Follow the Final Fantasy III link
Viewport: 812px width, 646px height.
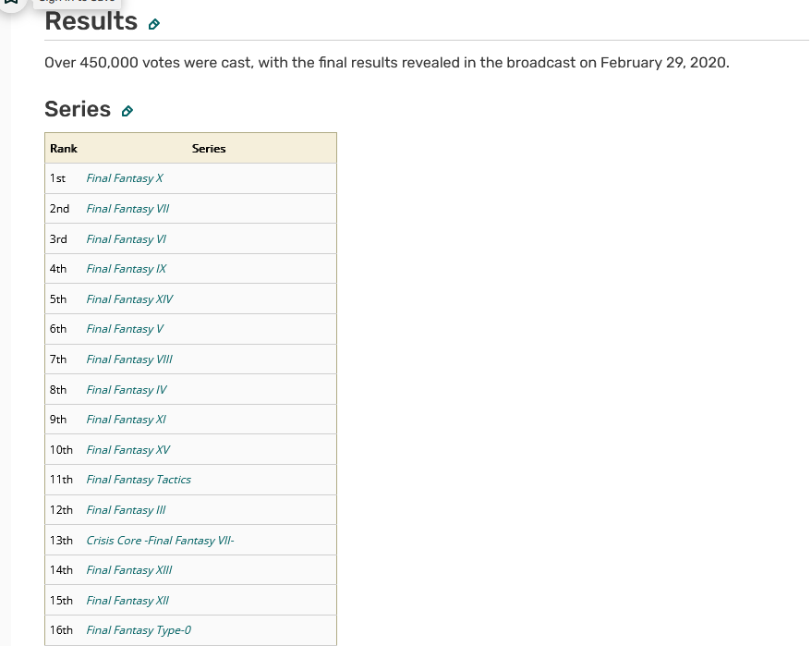pyautogui.click(x=126, y=510)
